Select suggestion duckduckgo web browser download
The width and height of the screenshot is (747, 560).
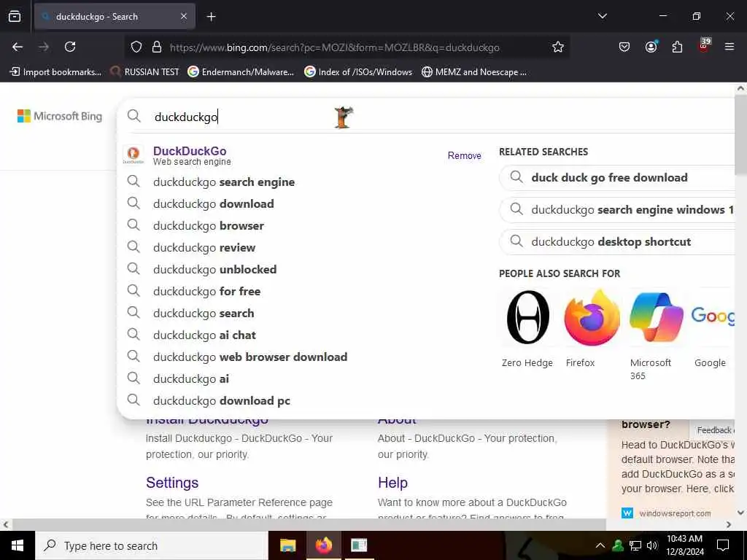point(250,357)
